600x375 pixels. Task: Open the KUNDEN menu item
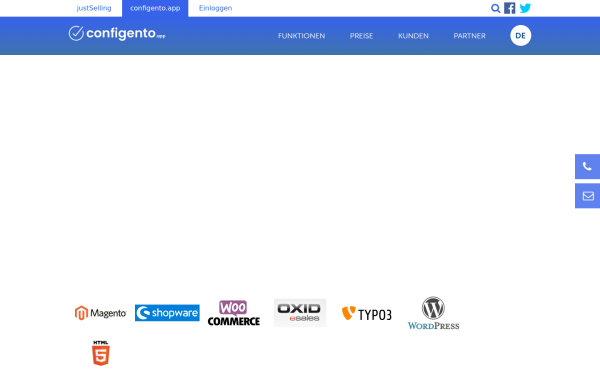point(413,36)
